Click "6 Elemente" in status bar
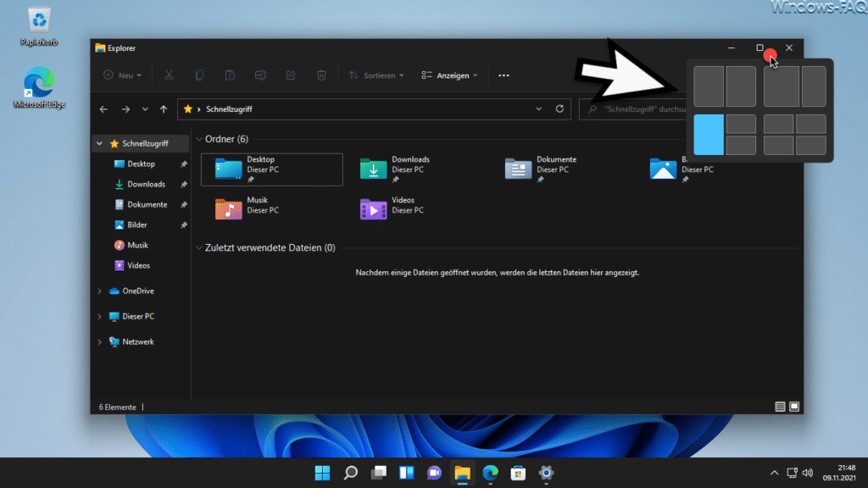This screenshot has height=488, width=868. coord(117,408)
